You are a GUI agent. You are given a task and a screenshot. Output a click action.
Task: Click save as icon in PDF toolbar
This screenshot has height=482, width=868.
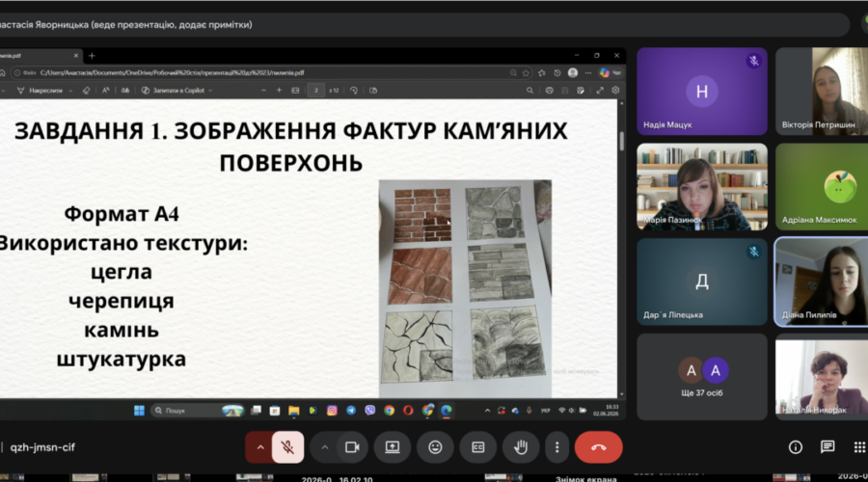click(x=581, y=91)
